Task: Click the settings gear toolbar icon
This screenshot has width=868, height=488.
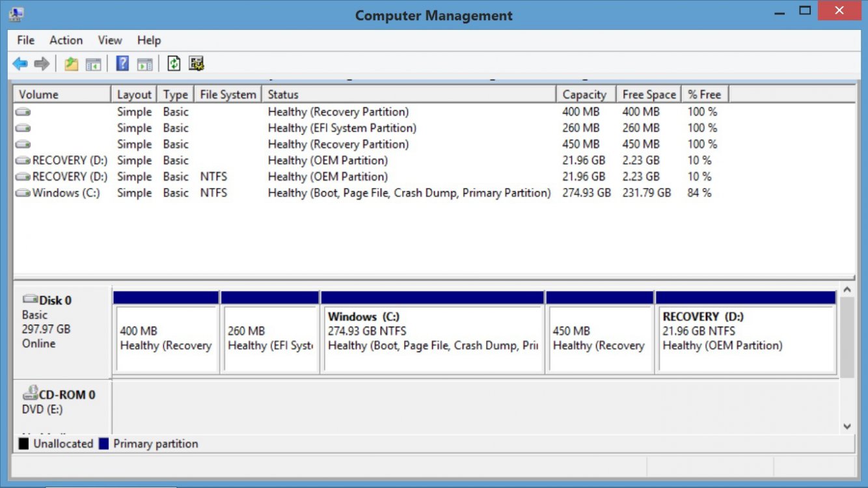Action: point(197,64)
